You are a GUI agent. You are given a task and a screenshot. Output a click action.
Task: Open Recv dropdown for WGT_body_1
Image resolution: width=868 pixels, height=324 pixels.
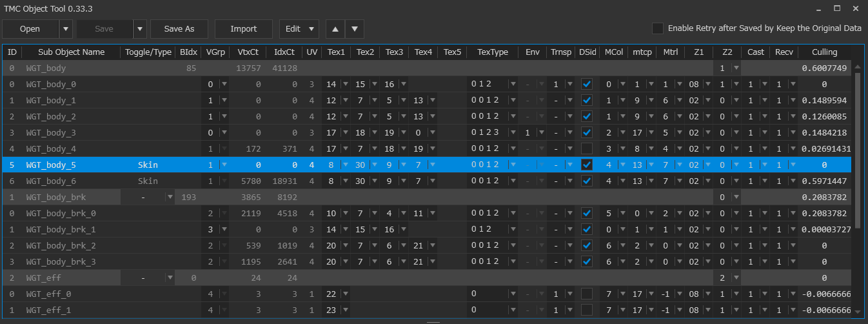coord(793,100)
